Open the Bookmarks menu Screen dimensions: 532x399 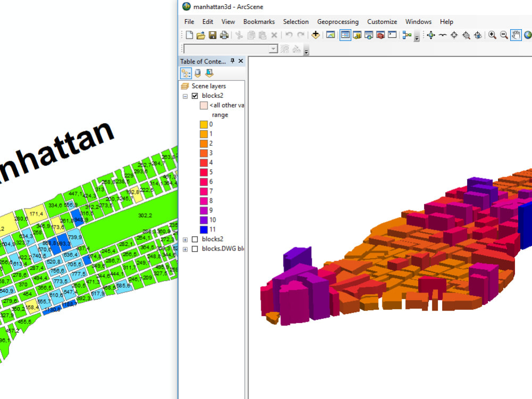point(259,22)
